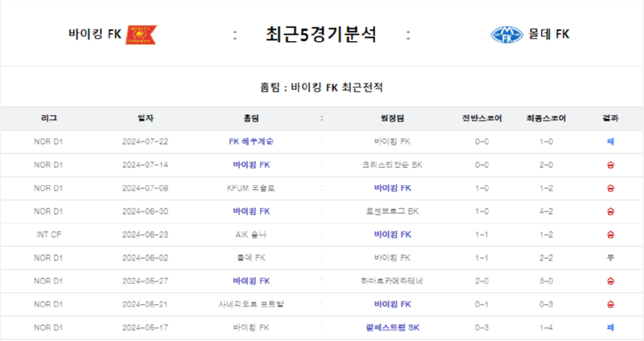Click KFUM 오슬로 home team
The height and width of the screenshot is (341, 644).
click(x=251, y=188)
